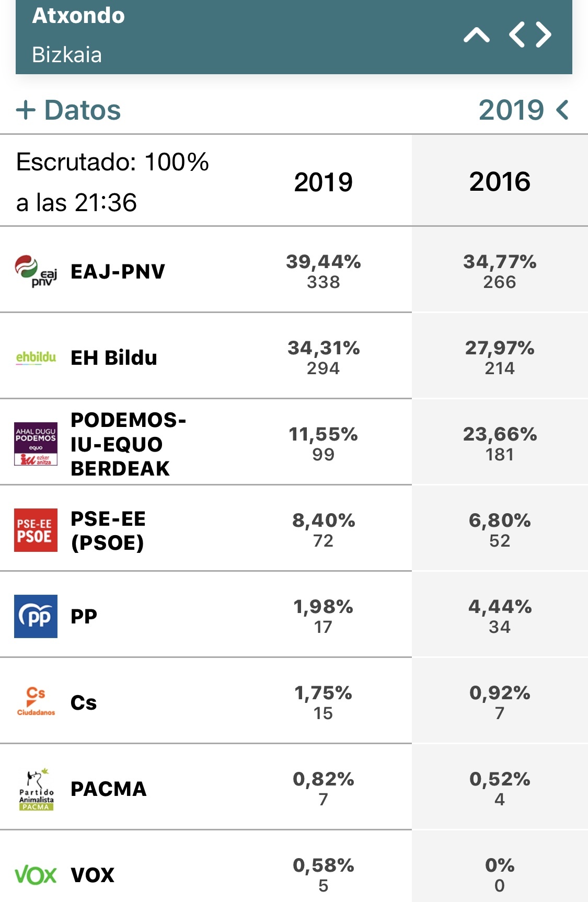Open the PODEMOS-IU-EQUO BERDEAK row label
This screenshot has width=588, height=902.
[x=129, y=444]
